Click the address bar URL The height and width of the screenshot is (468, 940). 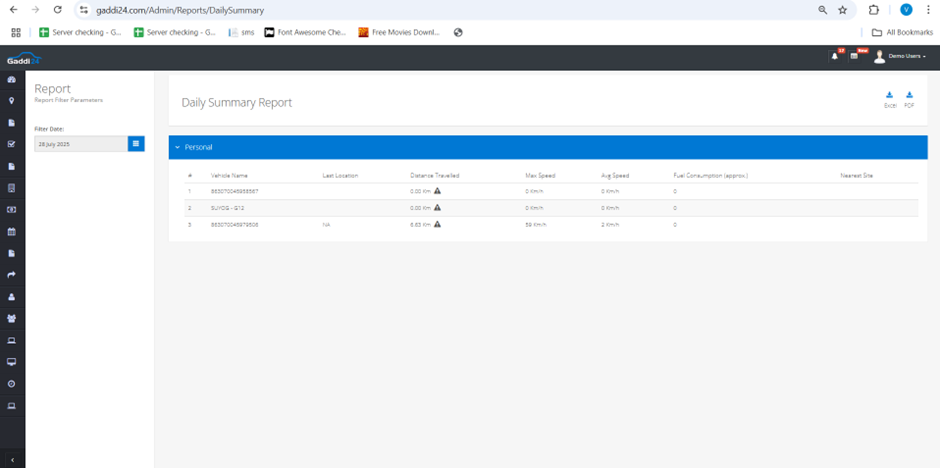coord(180,10)
